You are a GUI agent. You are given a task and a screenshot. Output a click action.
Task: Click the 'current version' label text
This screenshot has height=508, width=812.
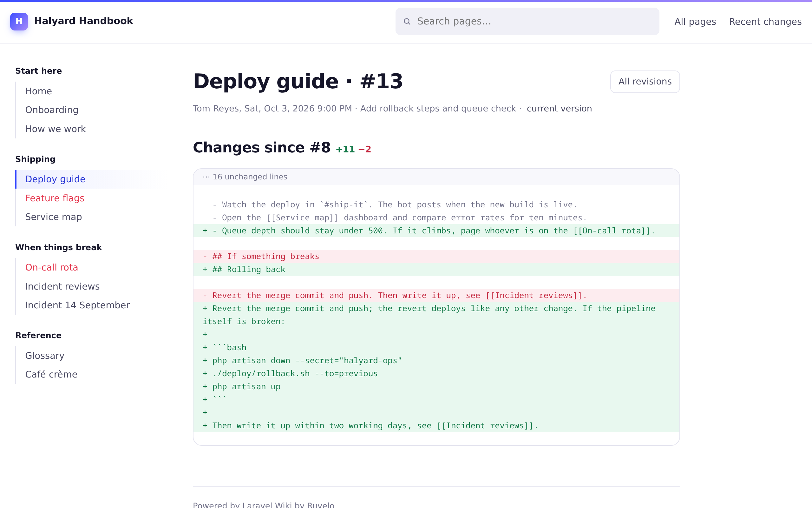click(559, 109)
